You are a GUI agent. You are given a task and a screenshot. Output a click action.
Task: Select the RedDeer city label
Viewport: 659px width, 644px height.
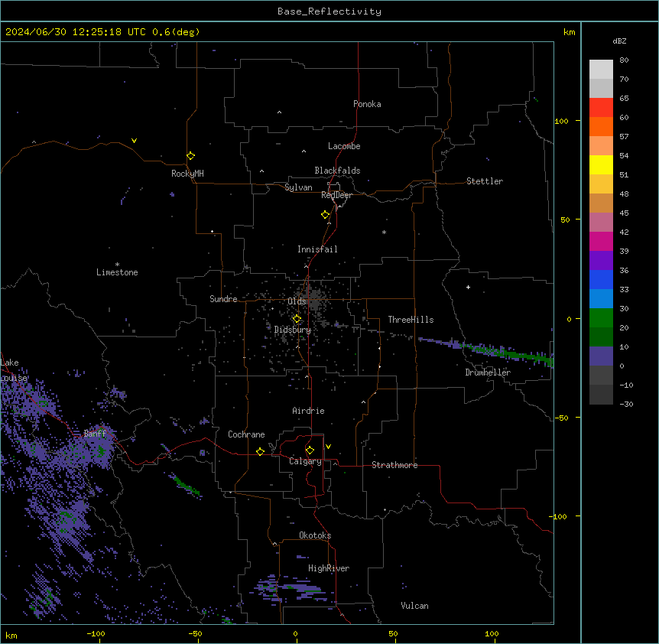pos(336,195)
